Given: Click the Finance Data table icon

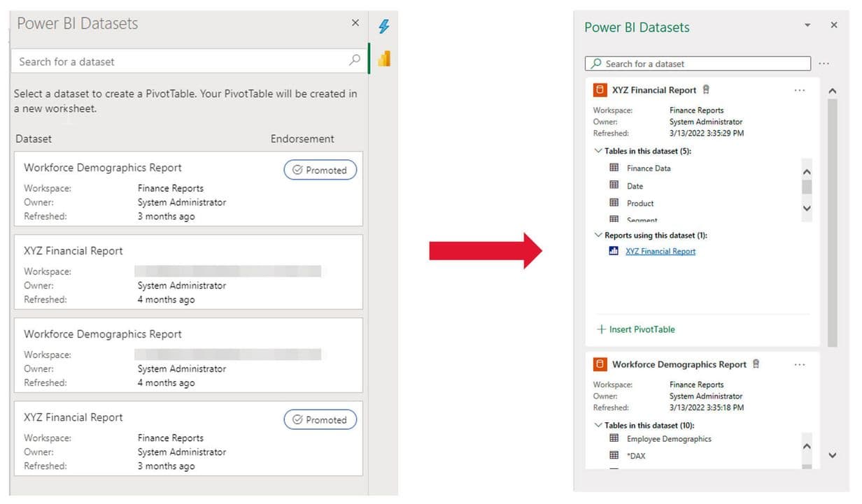Looking at the screenshot, I should point(614,168).
